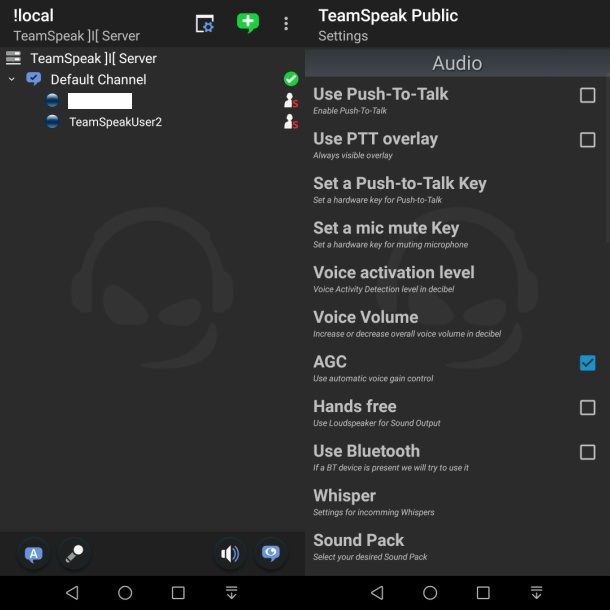The width and height of the screenshot is (610, 610).
Task: Click the status icon of the redacted user
Action: click(291, 101)
